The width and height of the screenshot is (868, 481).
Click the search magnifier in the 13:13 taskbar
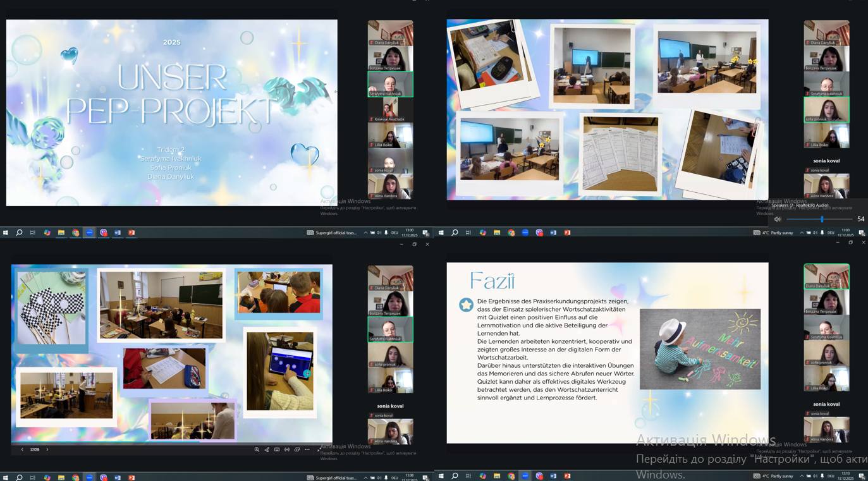tap(455, 476)
